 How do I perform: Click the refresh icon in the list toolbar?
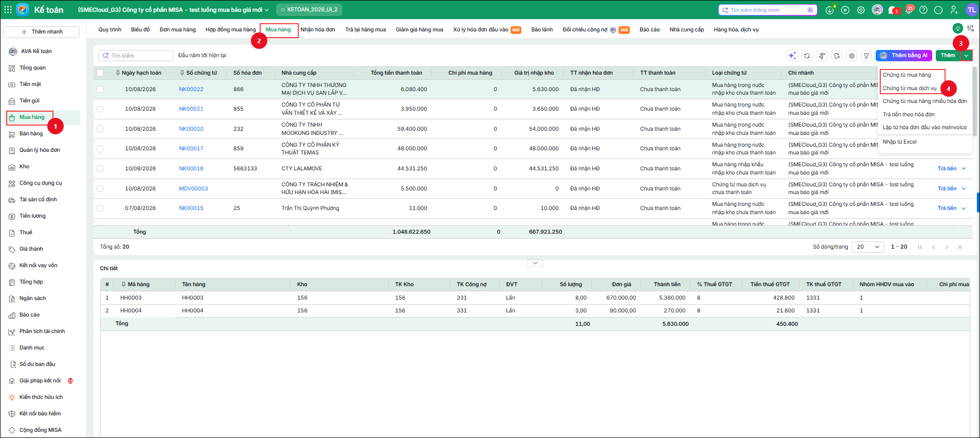click(x=807, y=56)
